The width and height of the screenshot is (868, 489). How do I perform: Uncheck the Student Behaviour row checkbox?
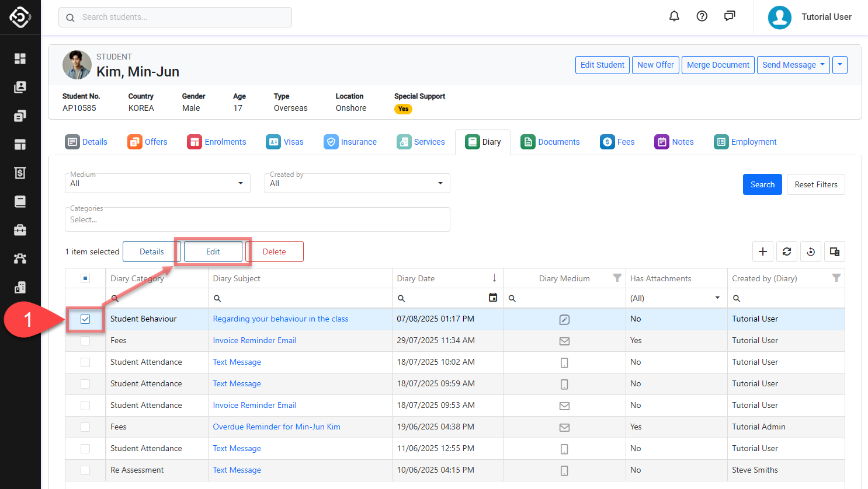[85, 319]
